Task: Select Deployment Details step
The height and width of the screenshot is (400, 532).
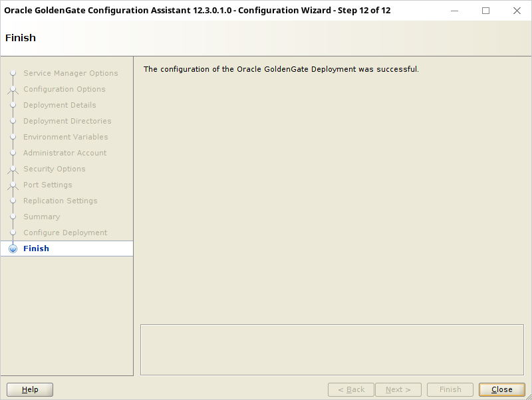Action: 59,105
